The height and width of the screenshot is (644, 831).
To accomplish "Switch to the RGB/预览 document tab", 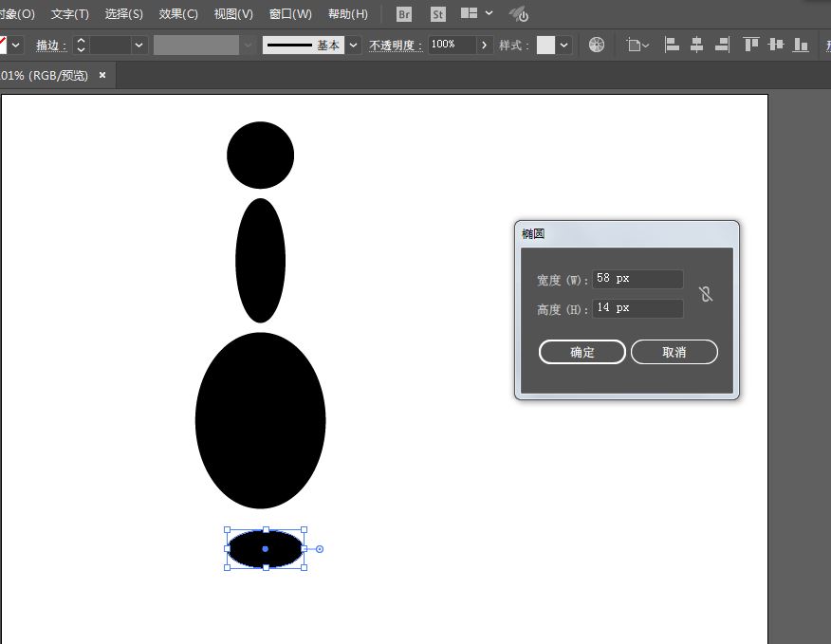I will (x=43, y=75).
